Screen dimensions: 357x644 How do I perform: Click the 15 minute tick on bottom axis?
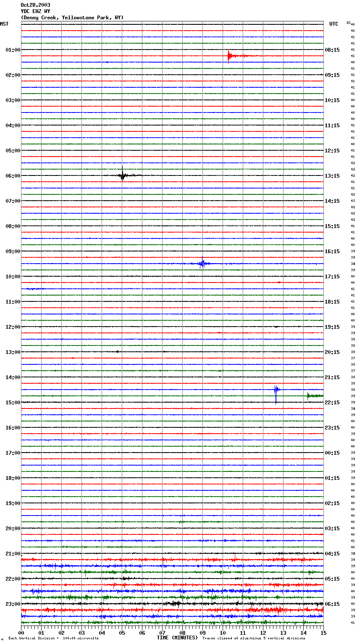[323, 633]
